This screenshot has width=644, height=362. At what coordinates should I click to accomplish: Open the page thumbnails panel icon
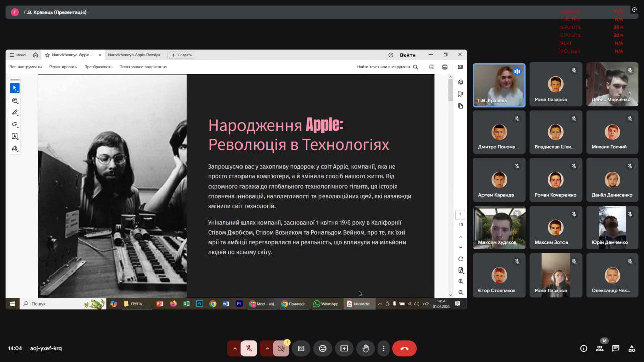click(460, 106)
